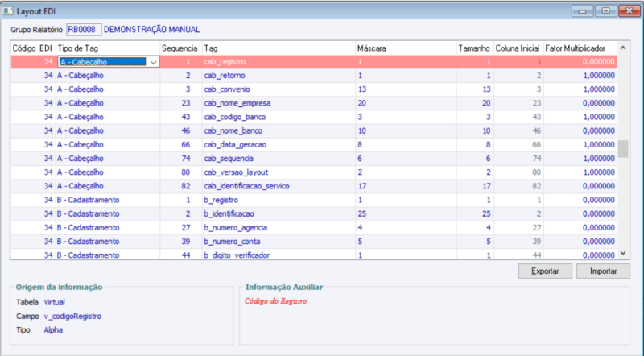Click the Coluna Inicial column header
This screenshot has height=356, width=644.
(518, 48)
